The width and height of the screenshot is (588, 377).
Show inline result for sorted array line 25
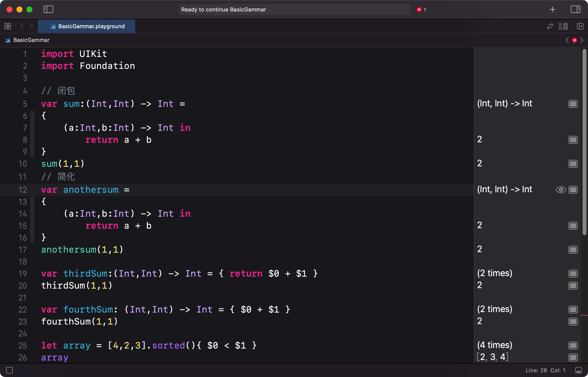(x=573, y=346)
